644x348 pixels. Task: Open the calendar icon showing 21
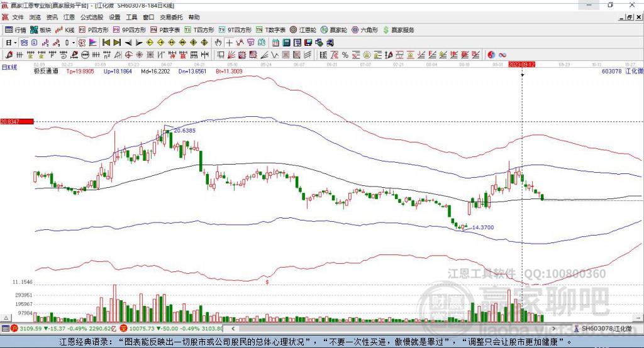click(275, 43)
